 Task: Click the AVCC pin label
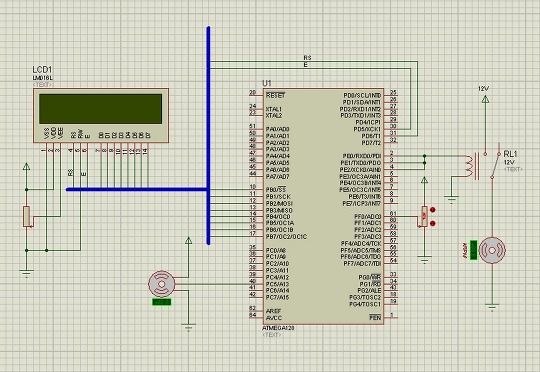pyautogui.click(x=274, y=318)
